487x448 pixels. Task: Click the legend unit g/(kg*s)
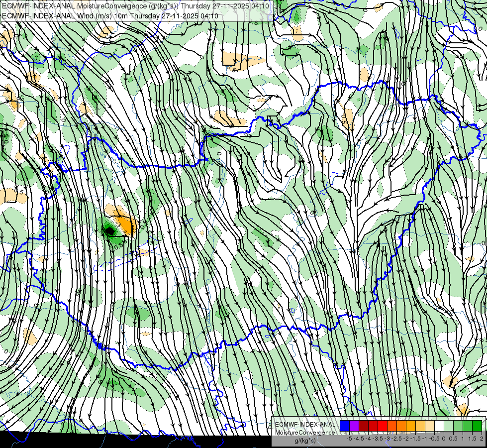tap(305, 441)
